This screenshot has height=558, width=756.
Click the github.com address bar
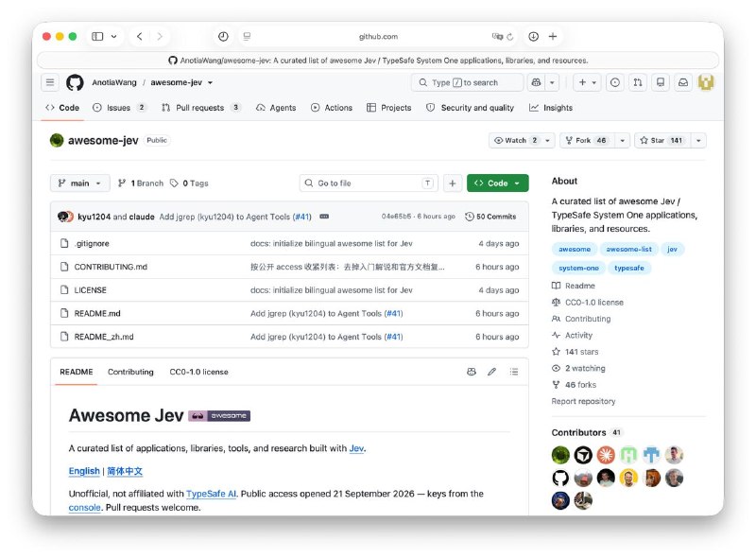point(378,37)
